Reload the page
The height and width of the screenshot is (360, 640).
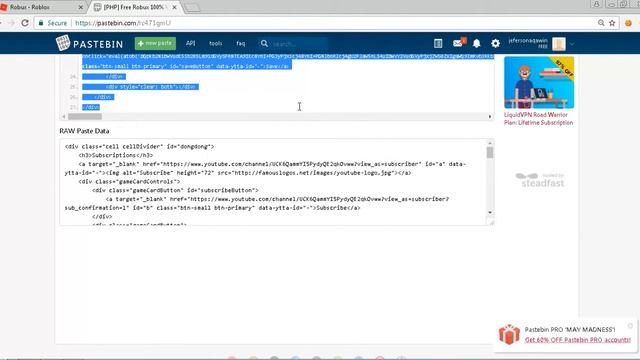coord(25,23)
